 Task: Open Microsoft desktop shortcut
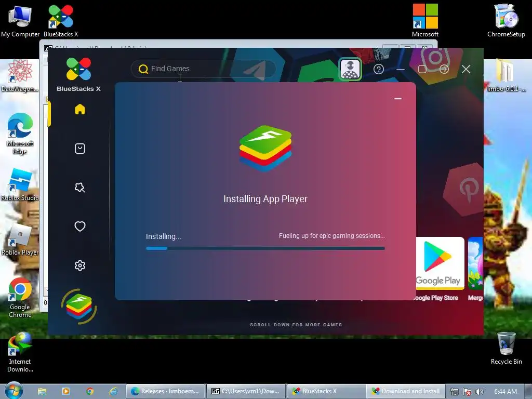coord(425,21)
